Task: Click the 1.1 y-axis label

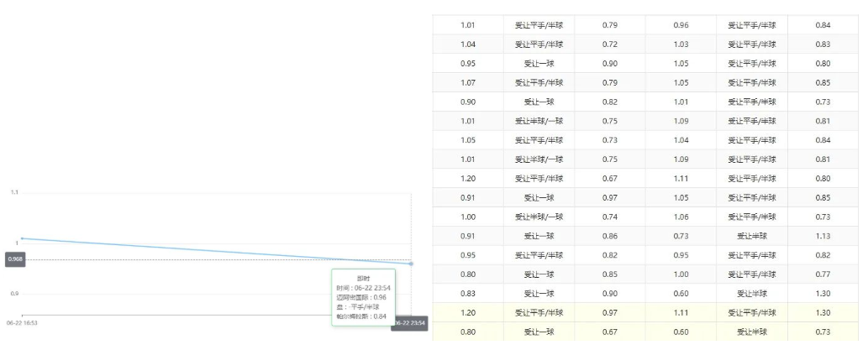Action: [x=14, y=192]
